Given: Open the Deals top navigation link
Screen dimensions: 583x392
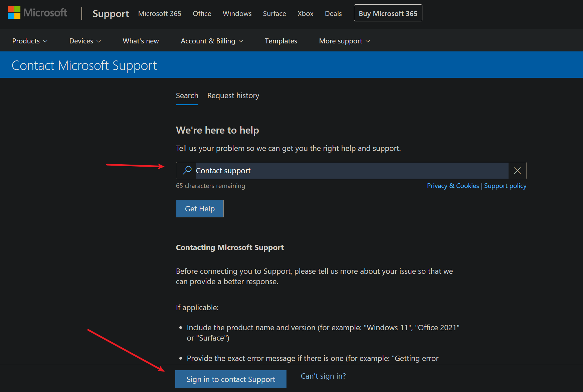Looking at the screenshot, I should 333,13.
